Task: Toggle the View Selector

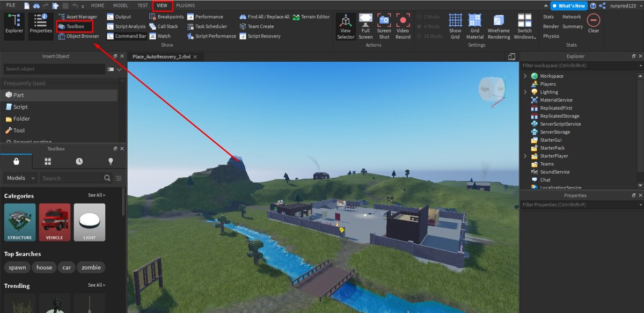Action: click(346, 26)
